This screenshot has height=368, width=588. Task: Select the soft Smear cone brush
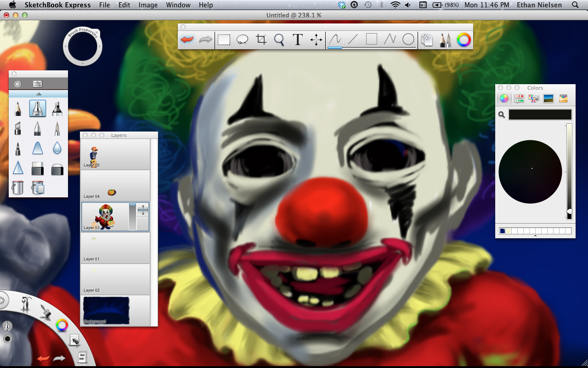click(38, 148)
